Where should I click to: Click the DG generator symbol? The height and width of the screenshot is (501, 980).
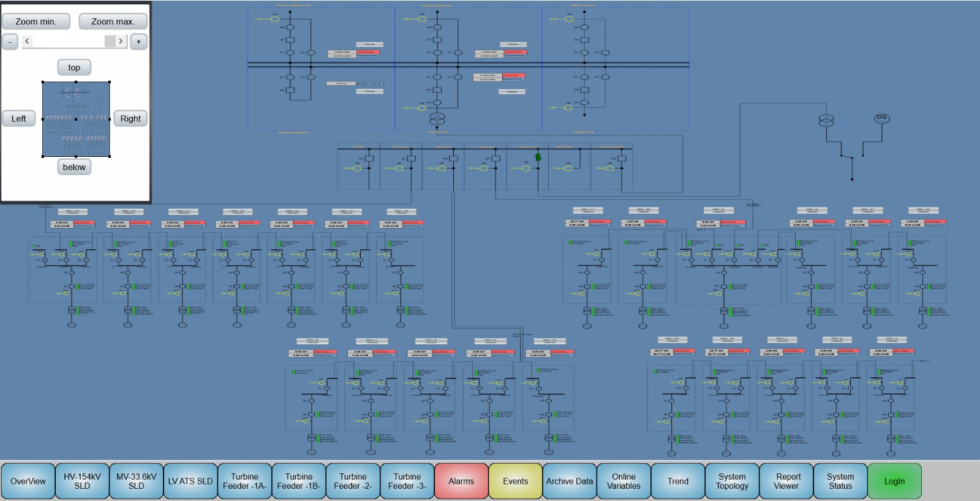tap(881, 118)
